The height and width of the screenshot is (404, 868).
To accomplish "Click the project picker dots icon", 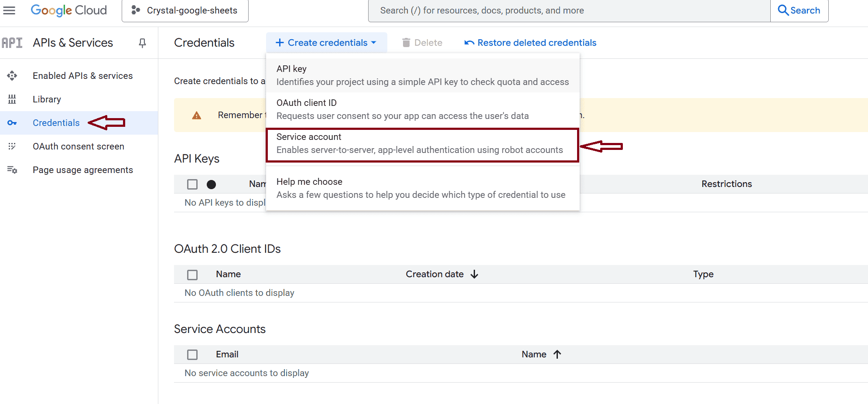I will [x=136, y=10].
